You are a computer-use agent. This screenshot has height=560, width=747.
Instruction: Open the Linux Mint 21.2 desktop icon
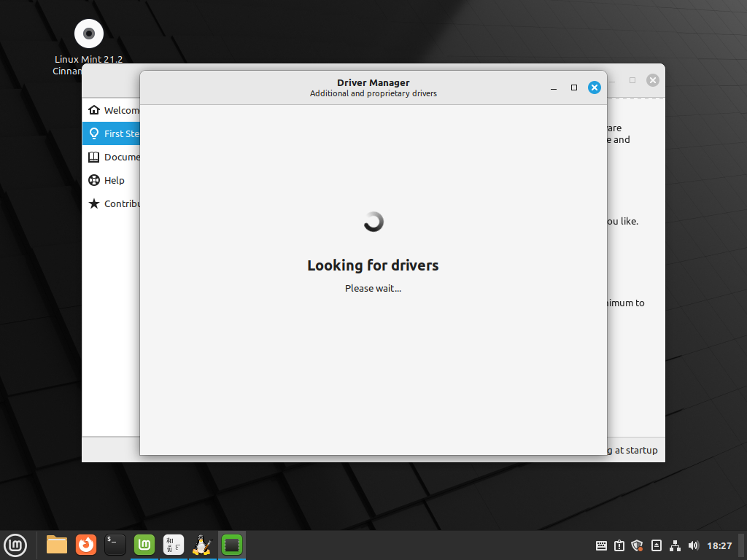click(x=88, y=34)
